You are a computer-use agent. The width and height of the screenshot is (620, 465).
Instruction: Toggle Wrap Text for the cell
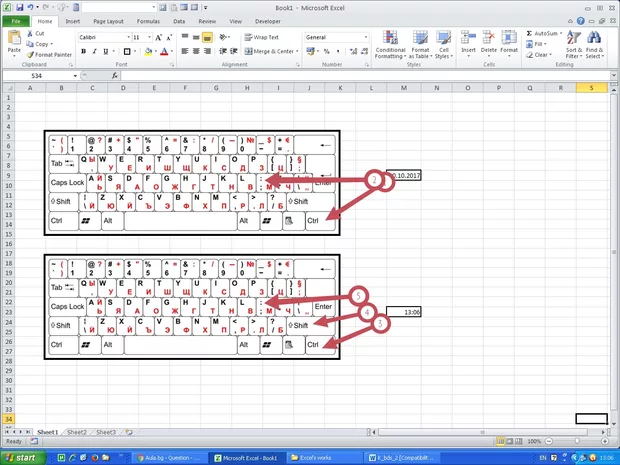click(x=260, y=37)
